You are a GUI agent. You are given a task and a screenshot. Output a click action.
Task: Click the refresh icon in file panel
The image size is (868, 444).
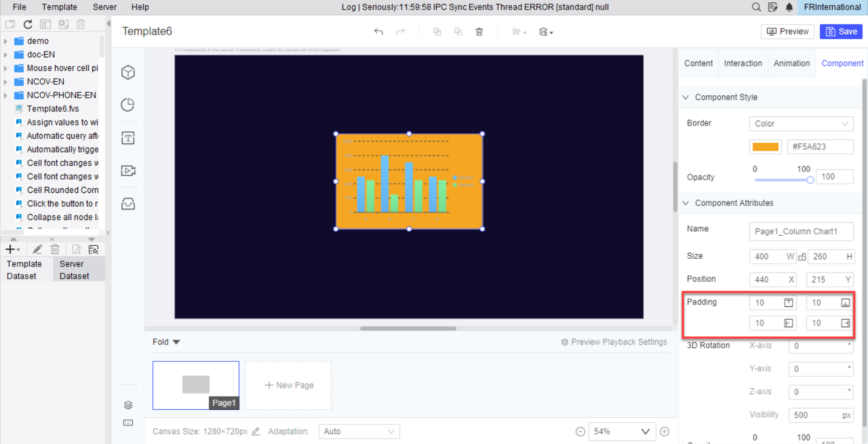pyautogui.click(x=28, y=24)
